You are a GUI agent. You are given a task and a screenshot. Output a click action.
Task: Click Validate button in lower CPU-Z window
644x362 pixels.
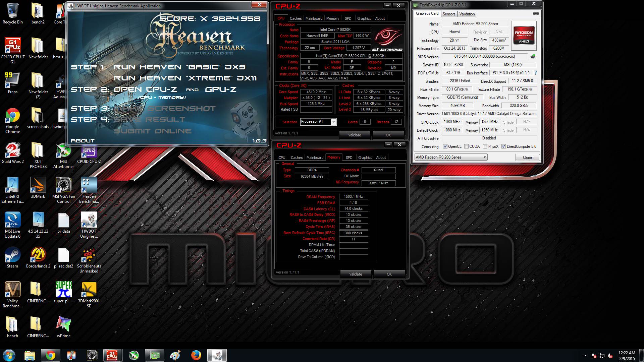coord(356,274)
